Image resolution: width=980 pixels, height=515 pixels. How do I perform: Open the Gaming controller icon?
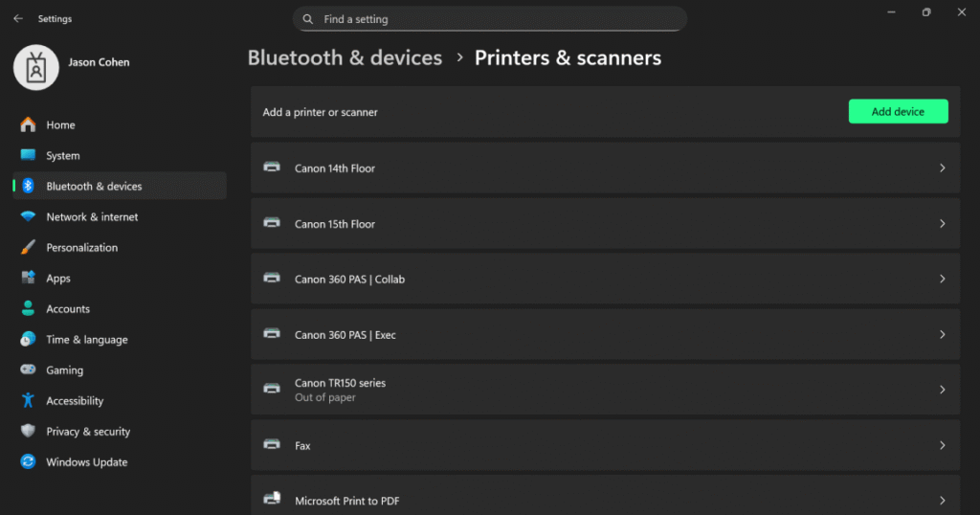28,369
